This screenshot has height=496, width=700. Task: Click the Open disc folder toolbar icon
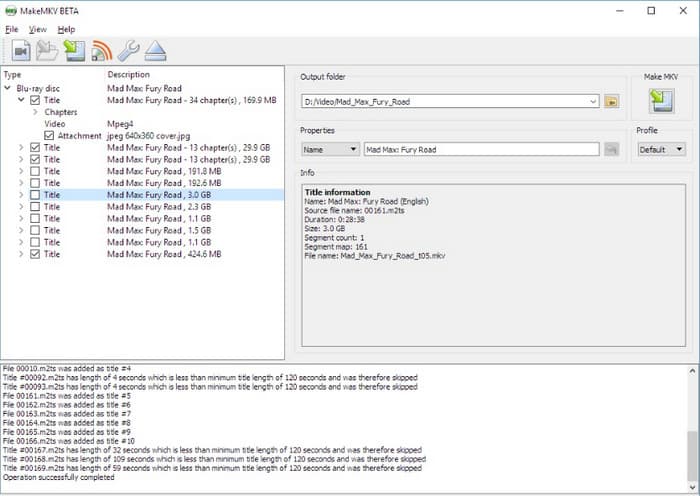(47, 51)
